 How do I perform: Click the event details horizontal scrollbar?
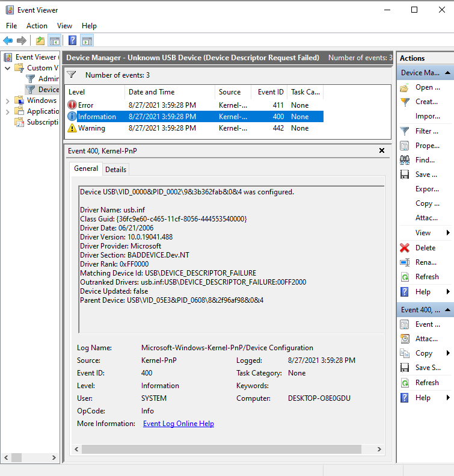pyautogui.click(x=221, y=450)
